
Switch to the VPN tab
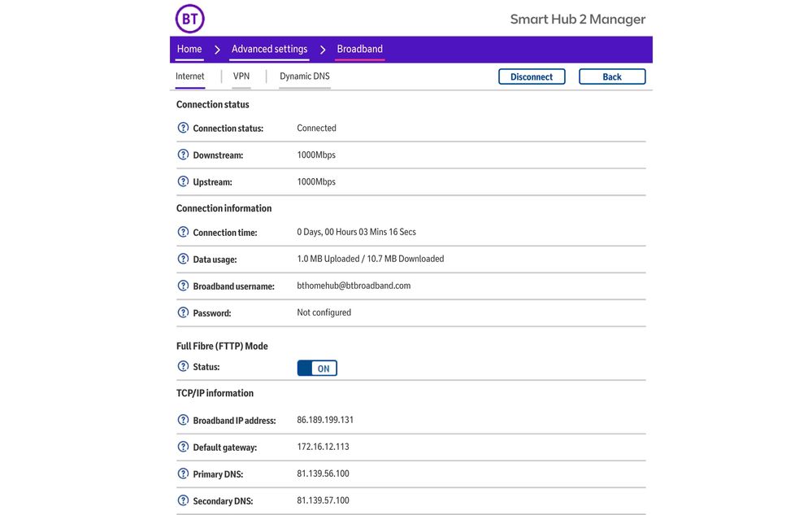pyautogui.click(x=241, y=76)
